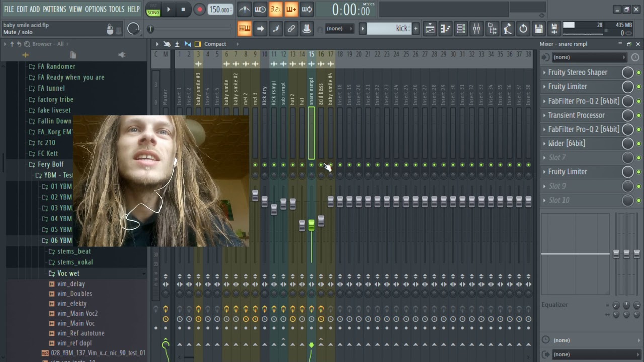Open the Compact mixer layout menu
Screen dimensions: 644x362
coord(215,44)
